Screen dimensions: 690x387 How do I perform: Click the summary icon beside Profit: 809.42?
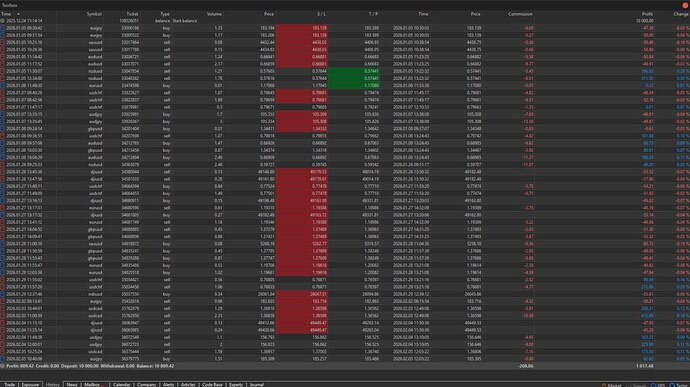pyautogui.click(x=2, y=366)
